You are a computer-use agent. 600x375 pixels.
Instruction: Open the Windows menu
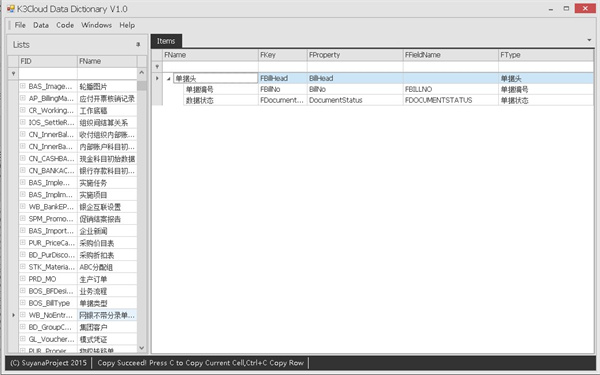[x=96, y=25]
